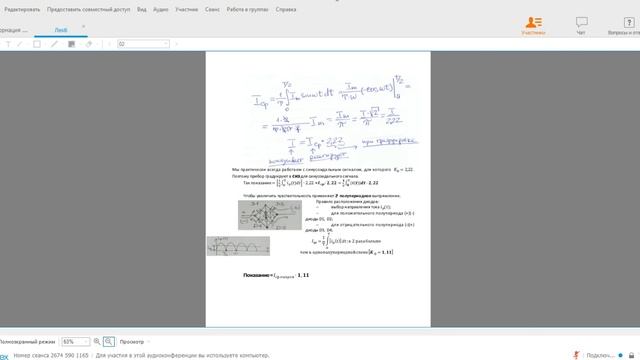Open the Вид menu

click(x=142, y=9)
